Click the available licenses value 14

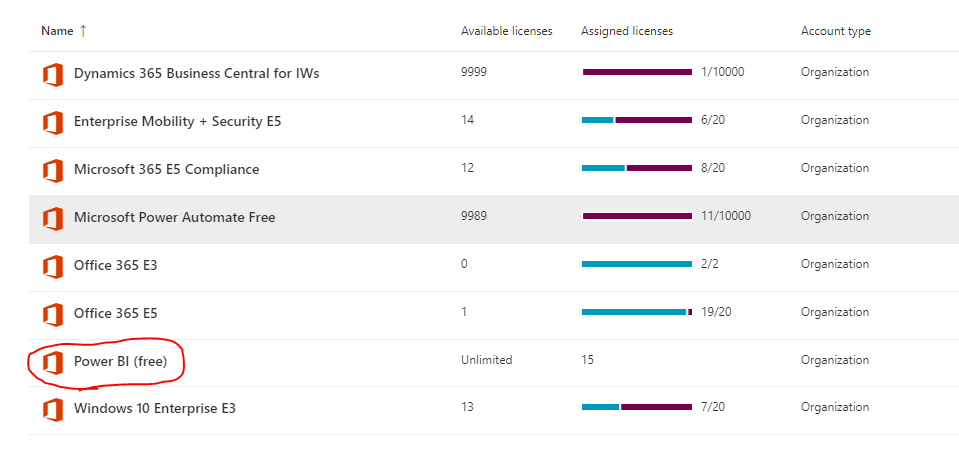click(x=467, y=120)
